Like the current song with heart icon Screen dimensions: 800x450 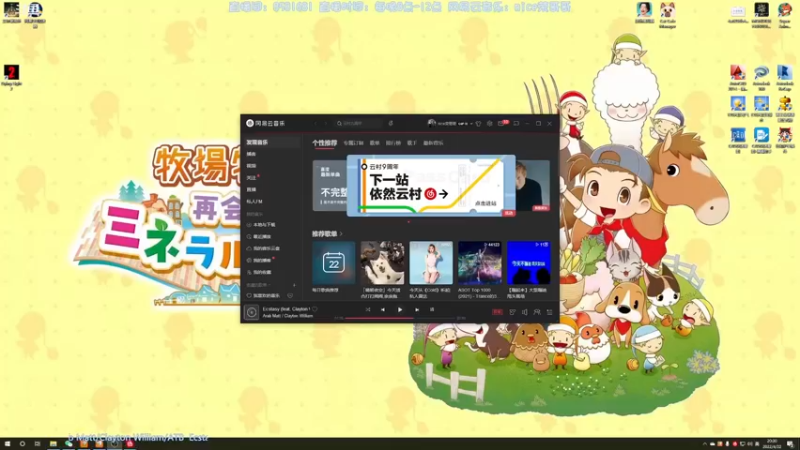click(315, 309)
